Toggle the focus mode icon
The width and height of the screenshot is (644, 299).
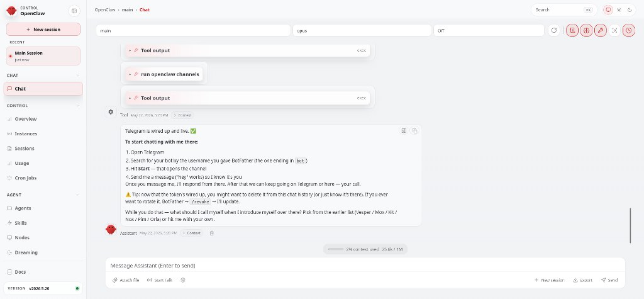pos(614,30)
